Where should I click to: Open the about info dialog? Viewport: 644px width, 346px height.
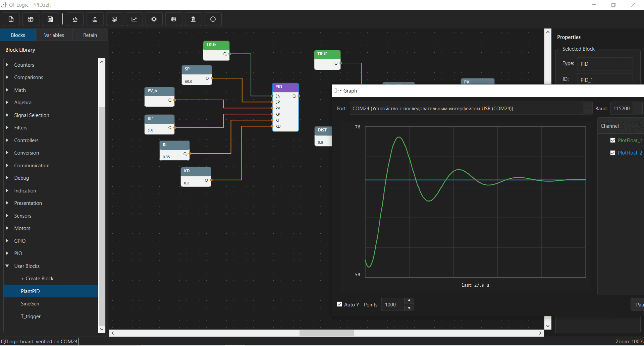[x=213, y=19]
